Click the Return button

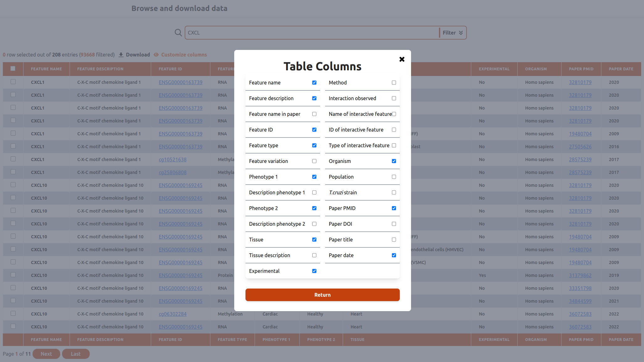[322, 295]
